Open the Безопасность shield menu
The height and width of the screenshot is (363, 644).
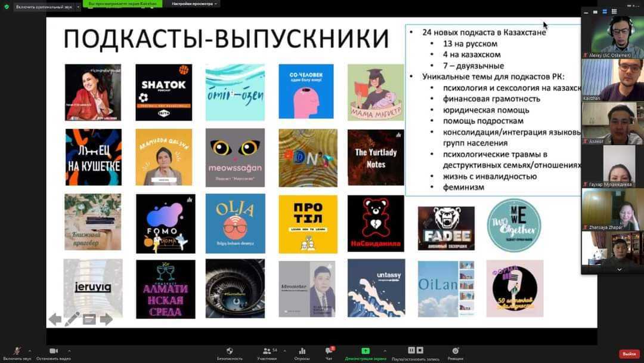click(x=230, y=353)
